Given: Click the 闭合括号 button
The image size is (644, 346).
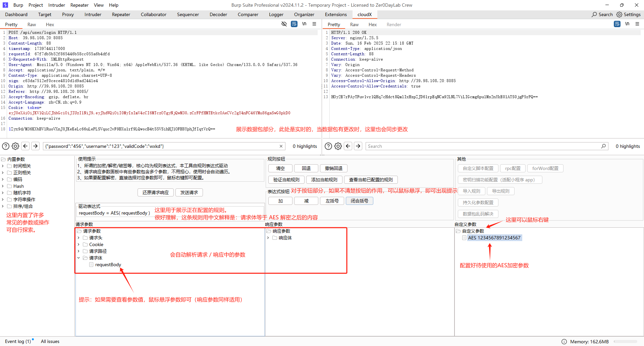Looking at the screenshot, I should [x=360, y=201].
